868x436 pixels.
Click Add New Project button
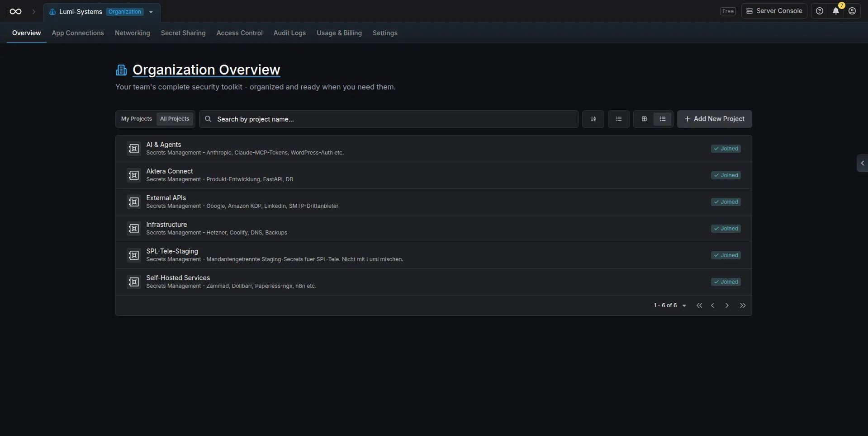pyautogui.click(x=715, y=119)
